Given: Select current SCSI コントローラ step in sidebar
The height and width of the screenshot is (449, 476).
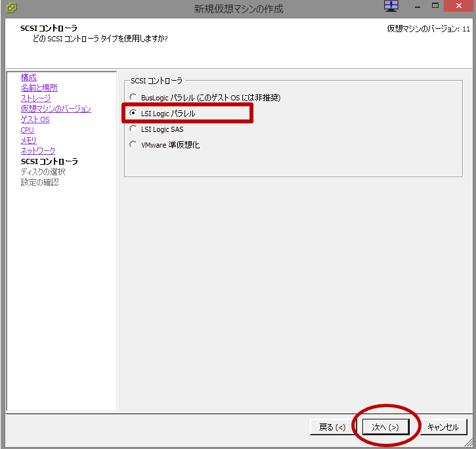Looking at the screenshot, I should point(49,161).
